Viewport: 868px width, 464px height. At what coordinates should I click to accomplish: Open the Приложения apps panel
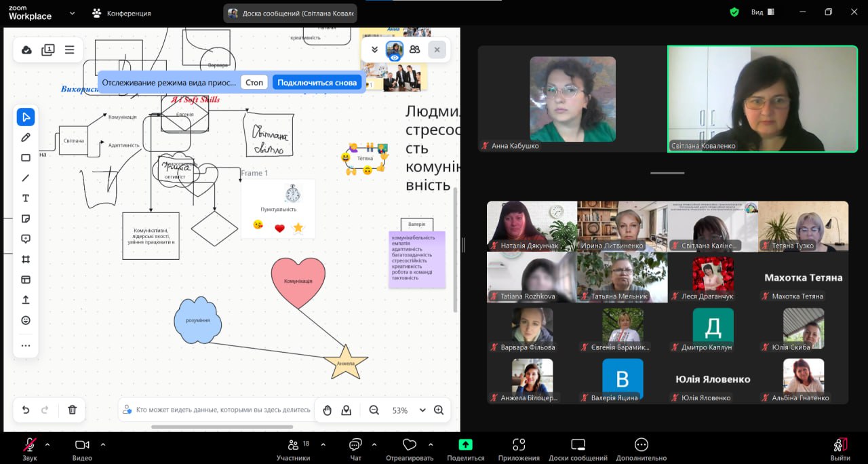[x=519, y=448]
